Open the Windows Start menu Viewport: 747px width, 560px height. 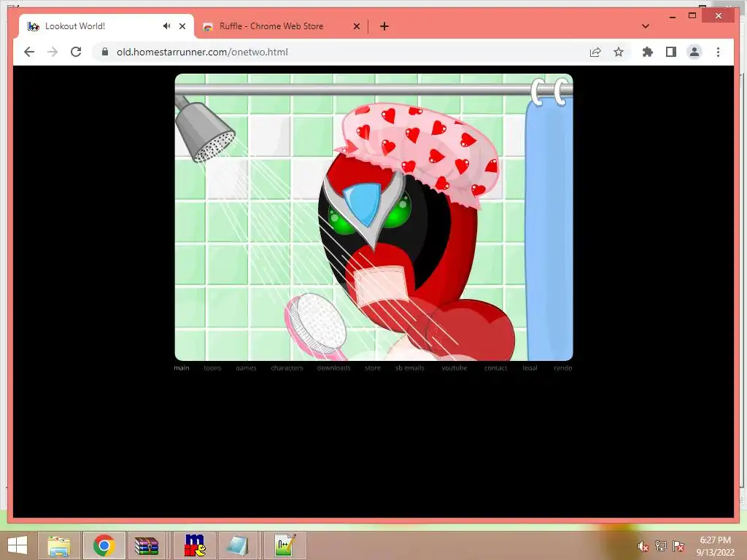[x=18, y=545]
